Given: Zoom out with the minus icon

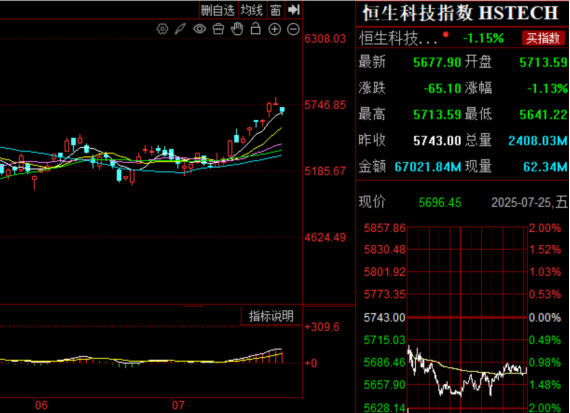Looking at the screenshot, I should point(293,29).
